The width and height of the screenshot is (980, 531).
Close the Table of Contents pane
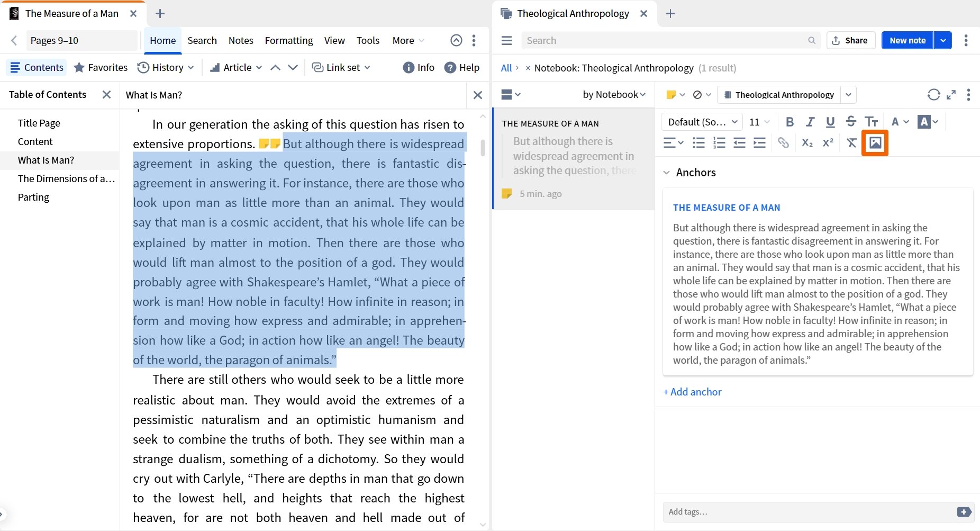(106, 94)
